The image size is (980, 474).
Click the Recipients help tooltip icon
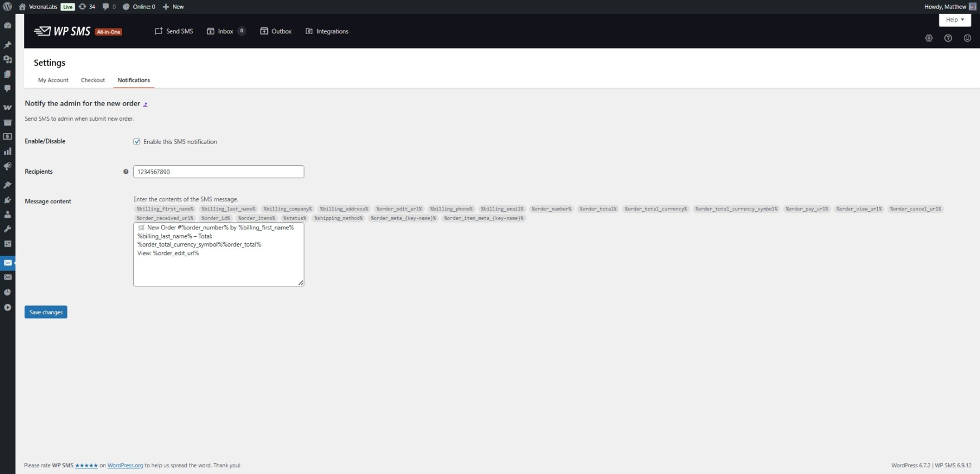coord(125,171)
